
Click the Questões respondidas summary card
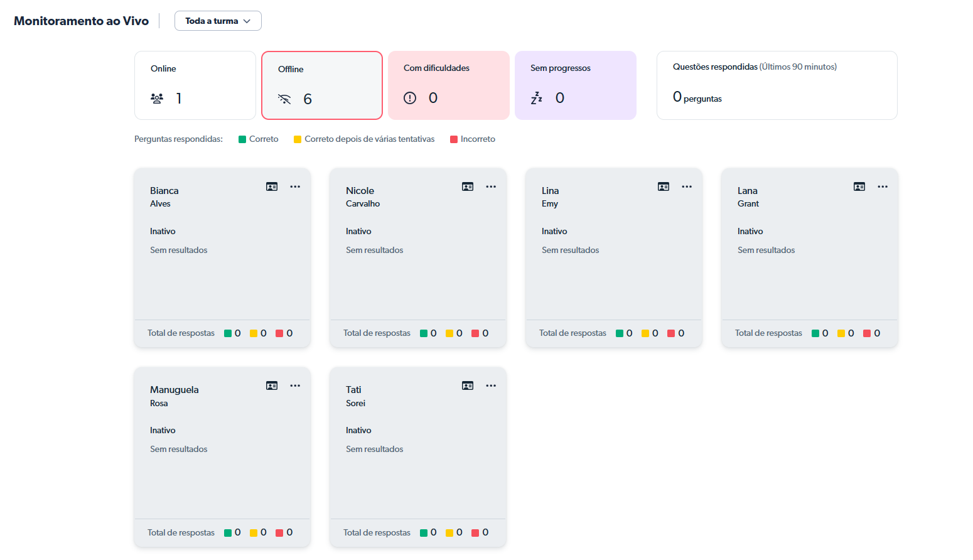pyautogui.click(x=777, y=85)
